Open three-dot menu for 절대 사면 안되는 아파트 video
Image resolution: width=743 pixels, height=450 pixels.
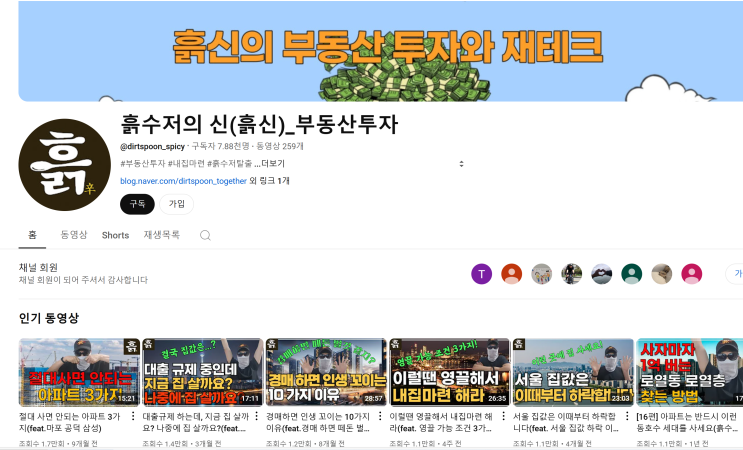tap(133, 416)
